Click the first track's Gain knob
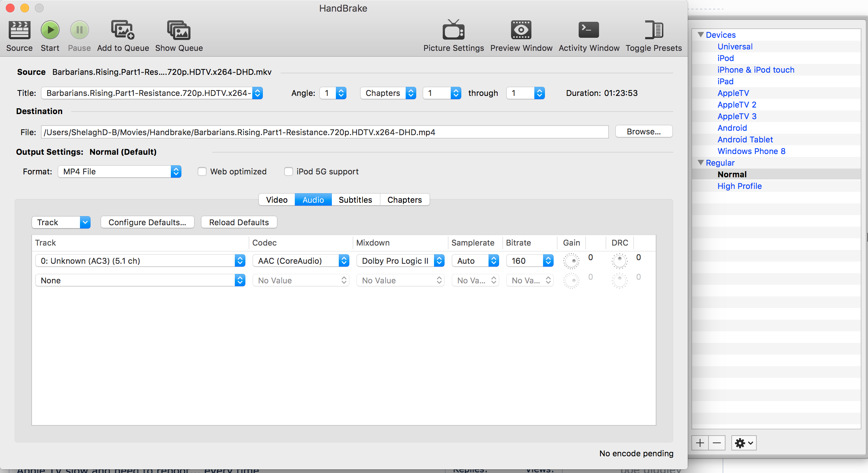This screenshot has height=473, width=868. pos(571,261)
